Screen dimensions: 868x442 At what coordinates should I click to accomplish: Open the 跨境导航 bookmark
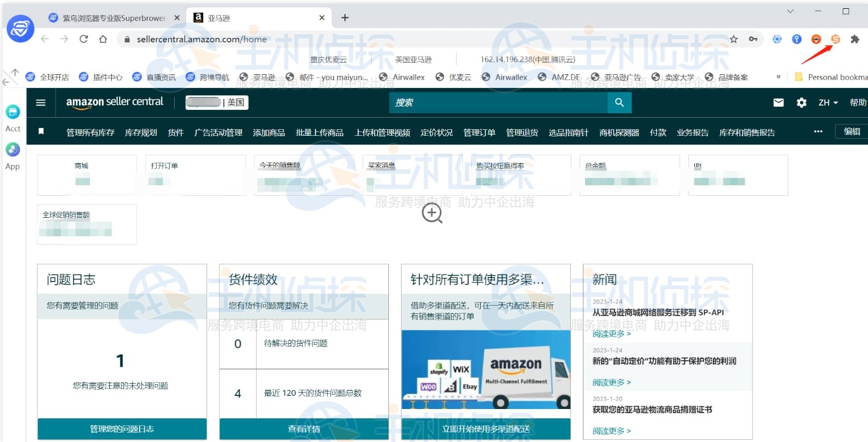click(207, 77)
